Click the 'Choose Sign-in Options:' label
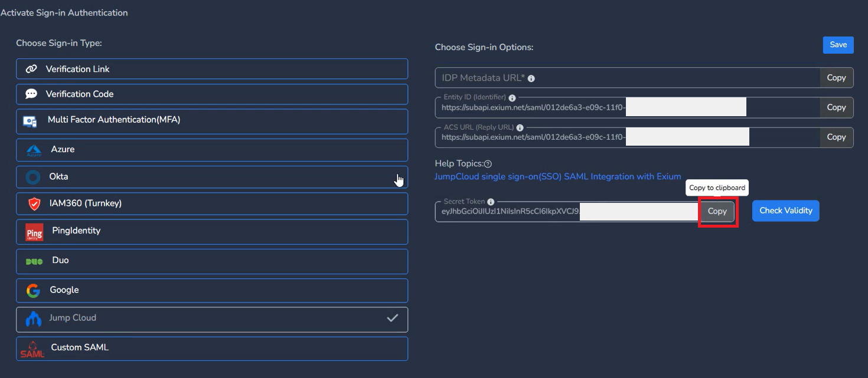The image size is (868, 378). [484, 47]
